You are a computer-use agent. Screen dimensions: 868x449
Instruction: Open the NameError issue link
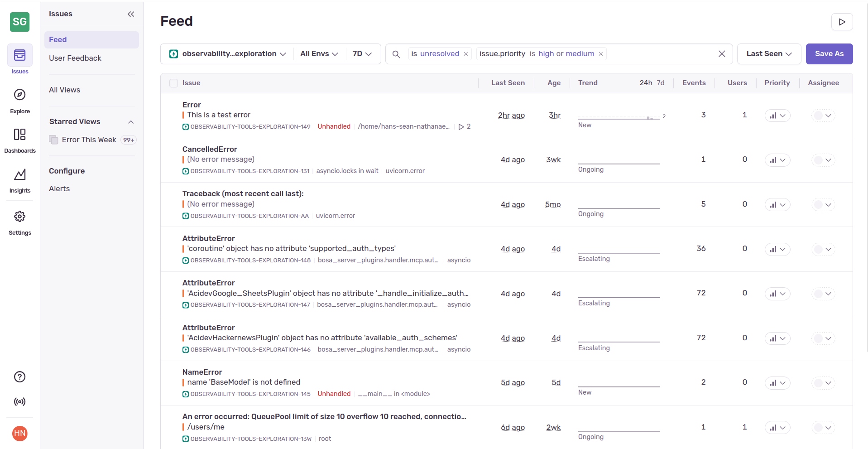coord(202,372)
